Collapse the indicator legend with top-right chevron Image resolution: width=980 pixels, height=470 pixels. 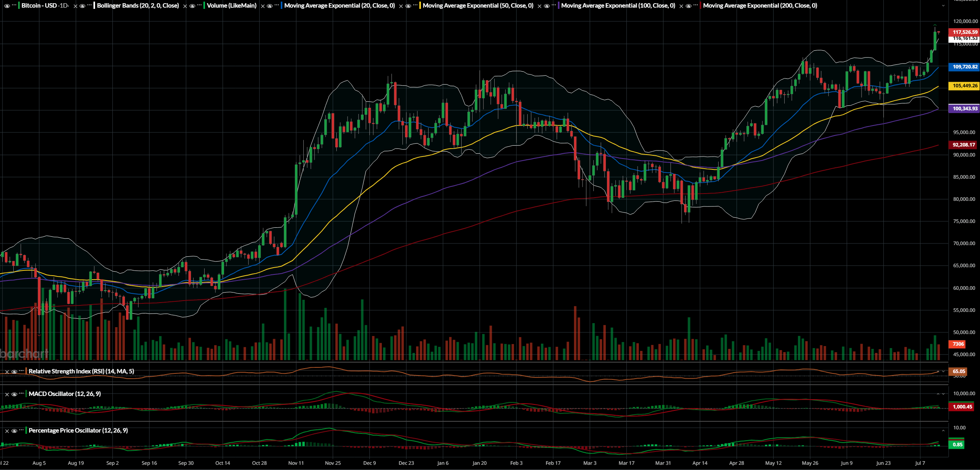click(x=943, y=6)
